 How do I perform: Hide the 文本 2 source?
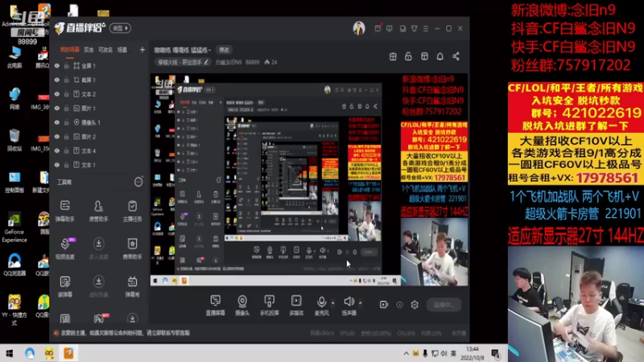click(x=57, y=94)
